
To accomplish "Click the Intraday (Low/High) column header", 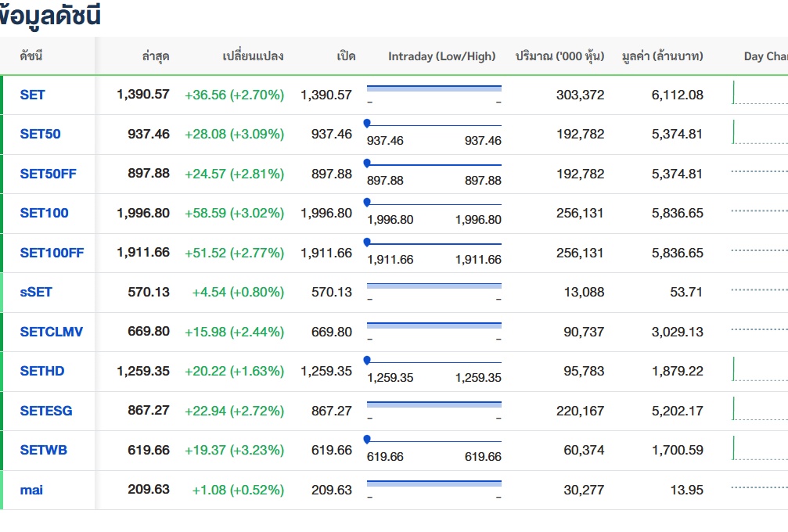I will click(x=441, y=56).
